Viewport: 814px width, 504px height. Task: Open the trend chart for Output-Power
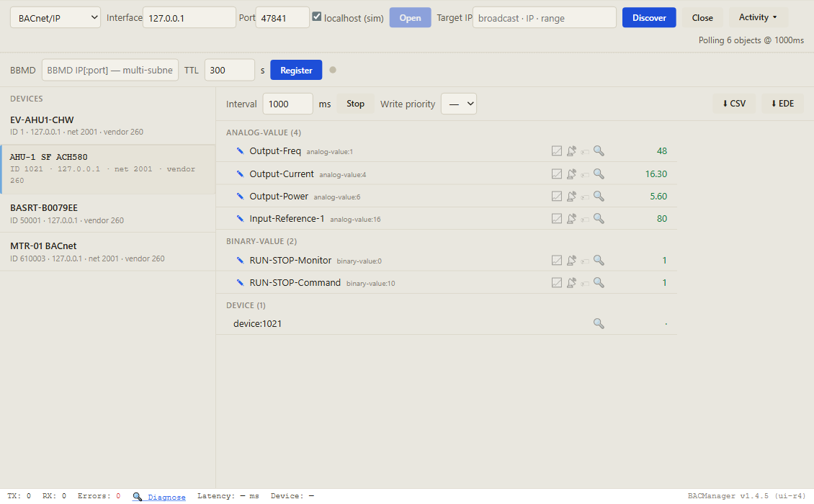point(557,197)
